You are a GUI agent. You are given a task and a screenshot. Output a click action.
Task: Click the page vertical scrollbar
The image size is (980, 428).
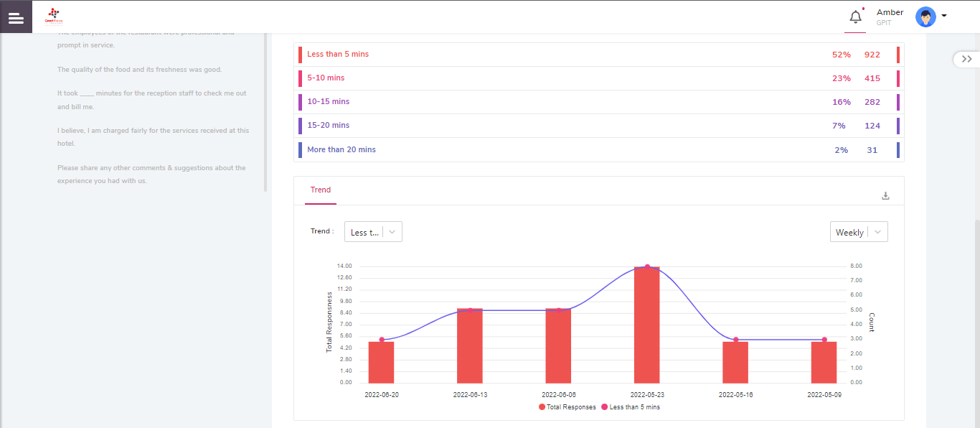(x=976, y=323)
